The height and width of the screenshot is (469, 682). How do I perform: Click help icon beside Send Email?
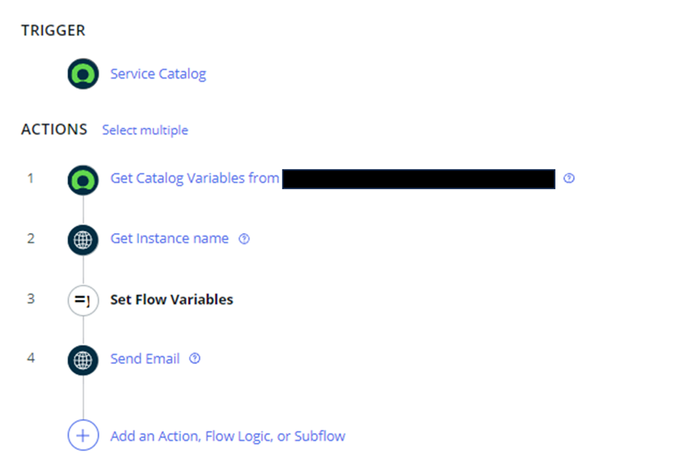[194, 358]
